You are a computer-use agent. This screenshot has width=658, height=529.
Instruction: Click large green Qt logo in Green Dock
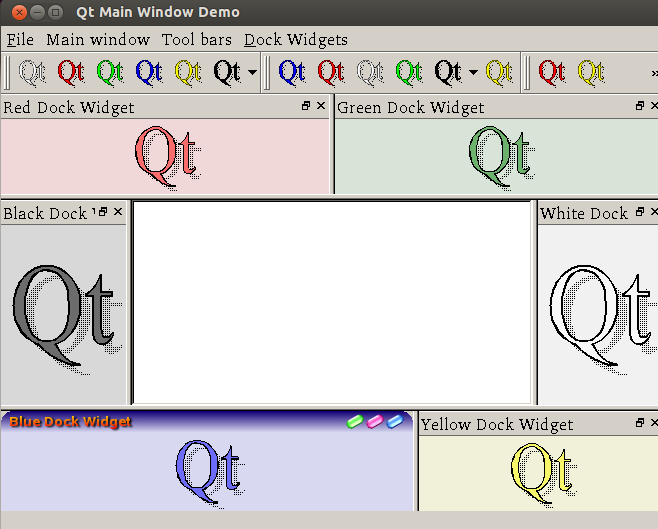[x=501, y=157]
